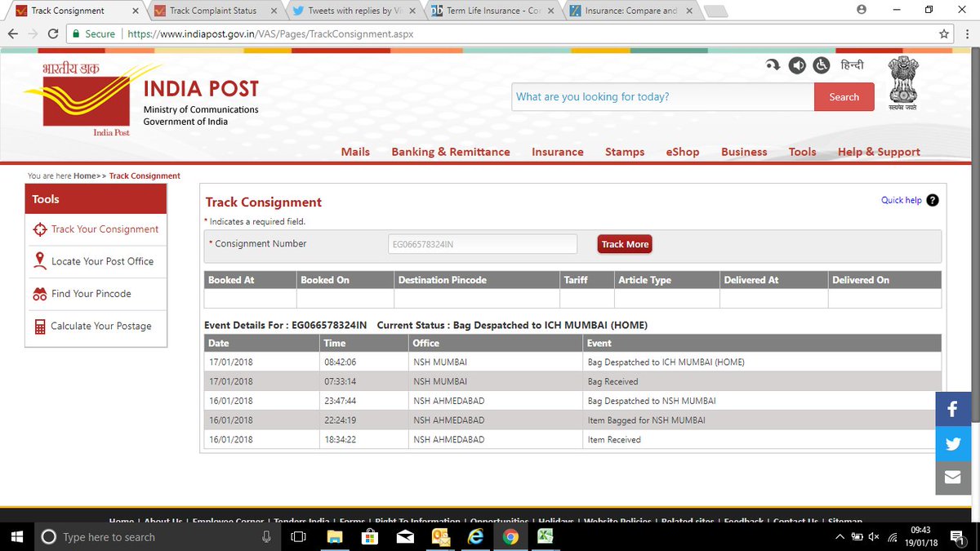
Task: Open File Explorer from the taskbar
Action: pos(334,536)
